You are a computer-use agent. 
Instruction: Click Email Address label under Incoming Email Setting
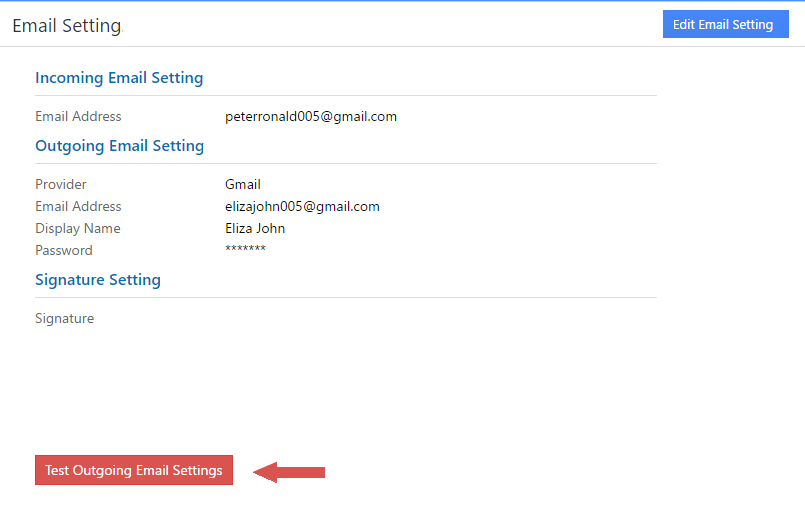(78, 117)
